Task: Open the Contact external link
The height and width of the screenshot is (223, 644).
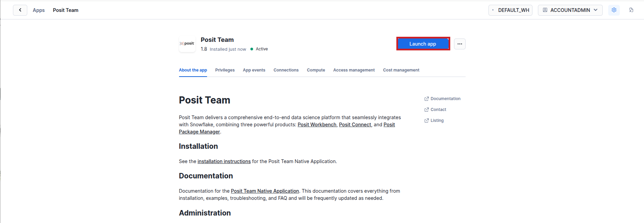Action: (438, 110)
